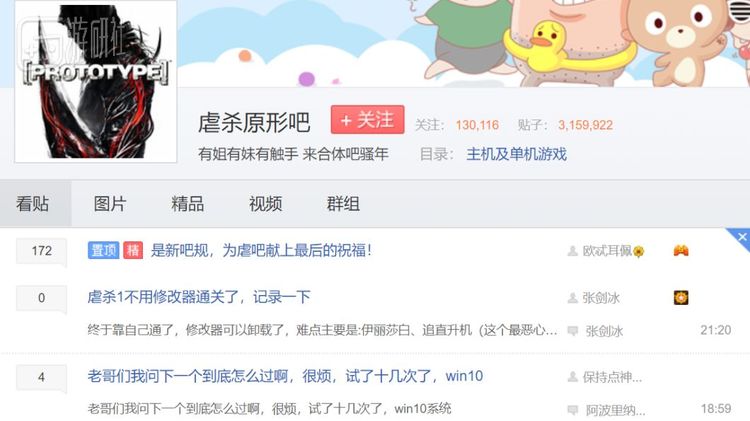Click the red 精 featured badge

click(x=133, y=250)
